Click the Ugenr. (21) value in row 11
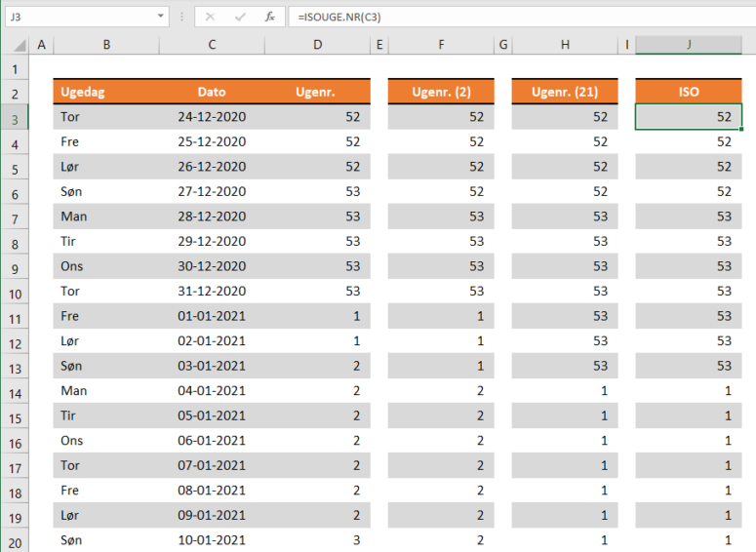The image size is (756, 552). click(x=565, y=316)
